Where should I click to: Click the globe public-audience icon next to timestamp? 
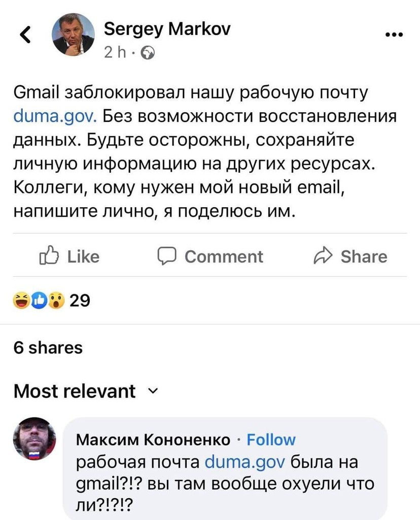pos(149,51)
